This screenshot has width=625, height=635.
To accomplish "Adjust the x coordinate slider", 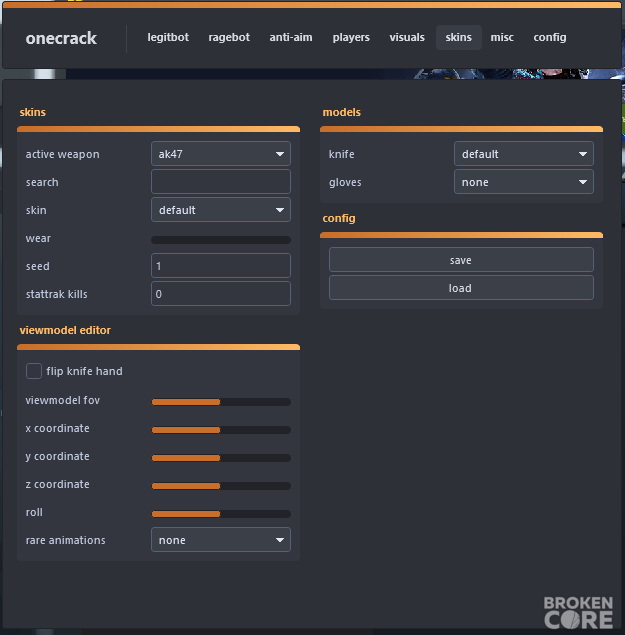I will [221, 430].
